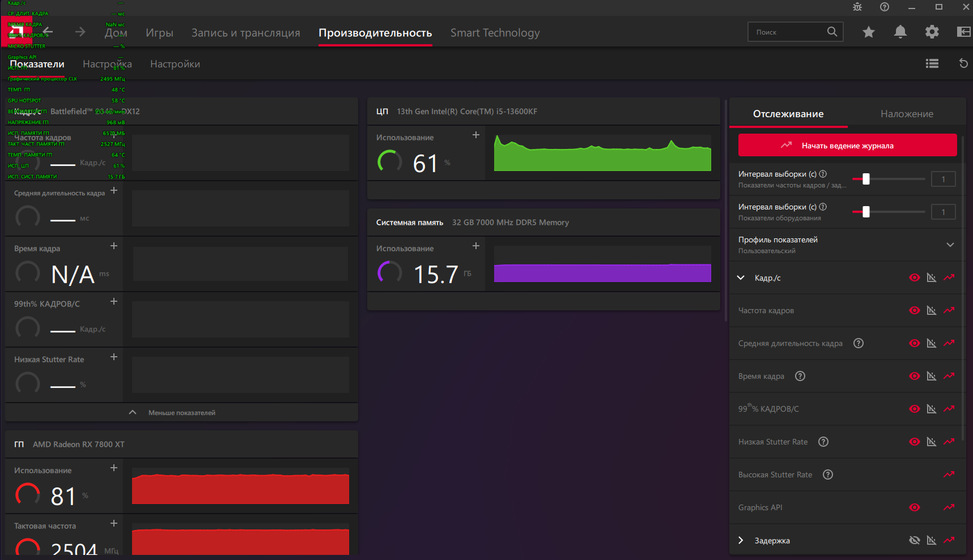
Task: Toggle visibility eye for Средняя длительность кадра
Action: (915, 343)
